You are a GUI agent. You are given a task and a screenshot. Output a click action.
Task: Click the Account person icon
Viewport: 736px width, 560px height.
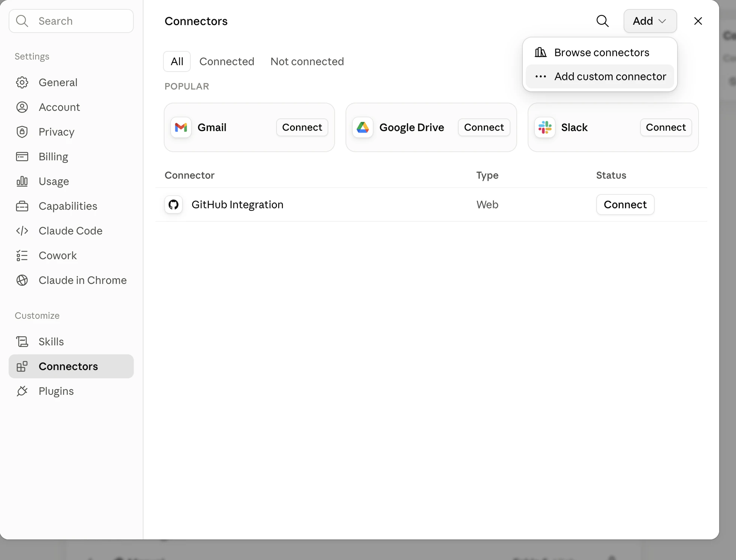pos(22,107)
